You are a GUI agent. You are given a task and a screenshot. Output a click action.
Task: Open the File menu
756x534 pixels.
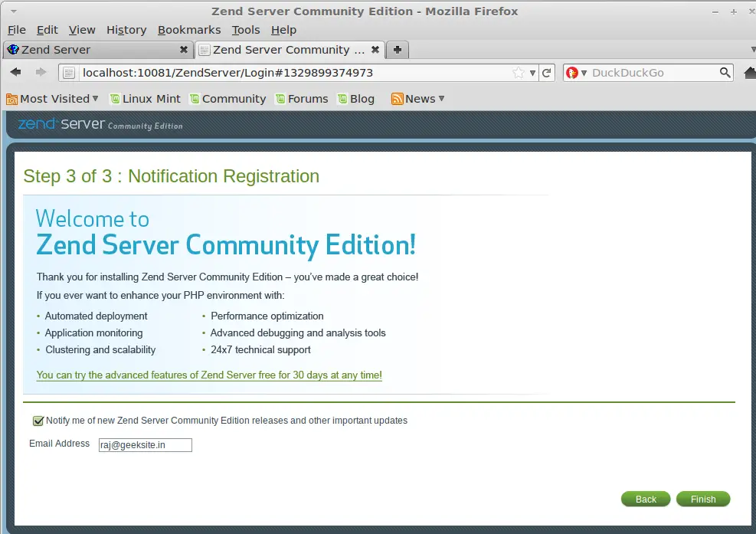pos(17,30)
